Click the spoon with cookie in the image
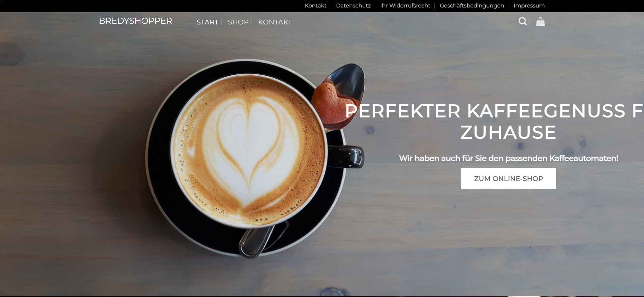644x297 pixels. [x=338, y=97]
